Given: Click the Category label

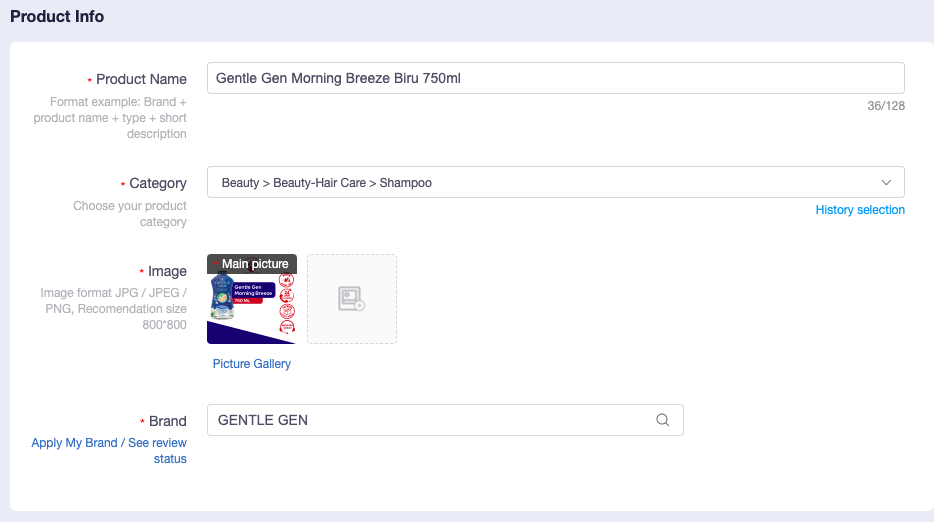Looking at the screenshot, I should pos(158,184).
